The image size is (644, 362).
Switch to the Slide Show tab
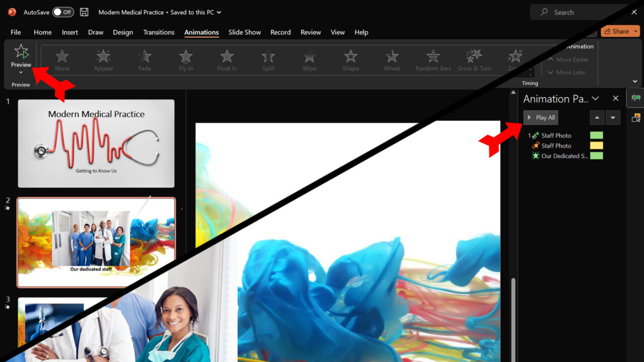click(x=245, y=32)
